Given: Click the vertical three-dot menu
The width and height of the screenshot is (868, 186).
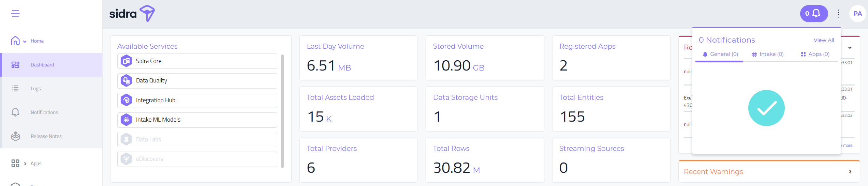Looking at the screenshot, I should 839,14.
